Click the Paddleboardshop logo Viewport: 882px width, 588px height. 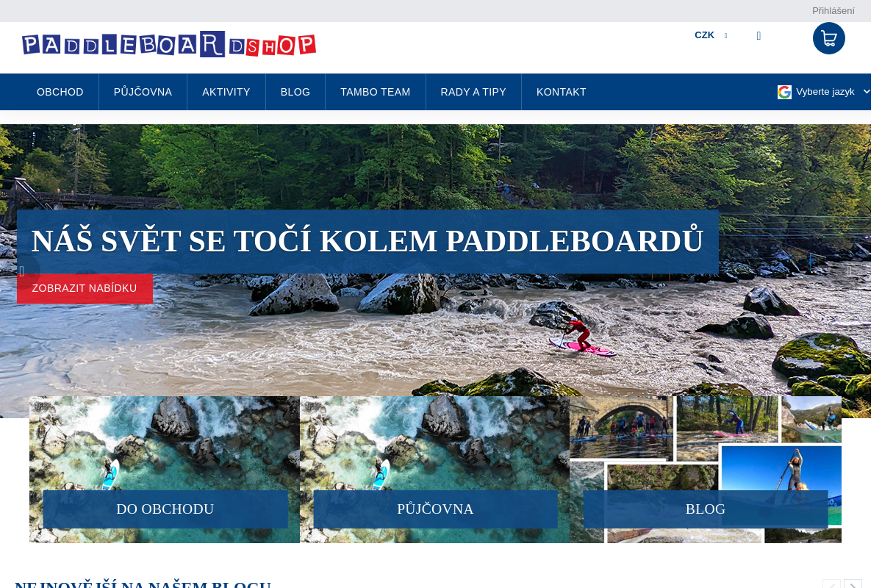coord(168,44)
